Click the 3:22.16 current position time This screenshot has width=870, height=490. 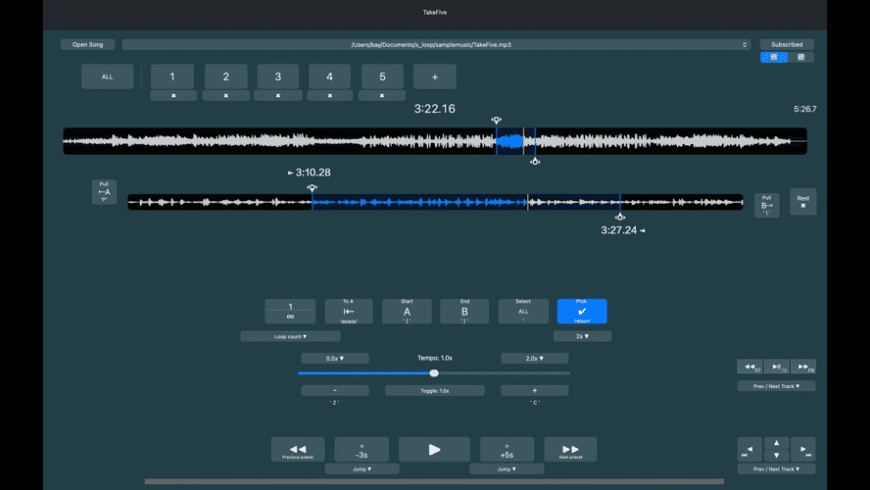coord(434,109)
